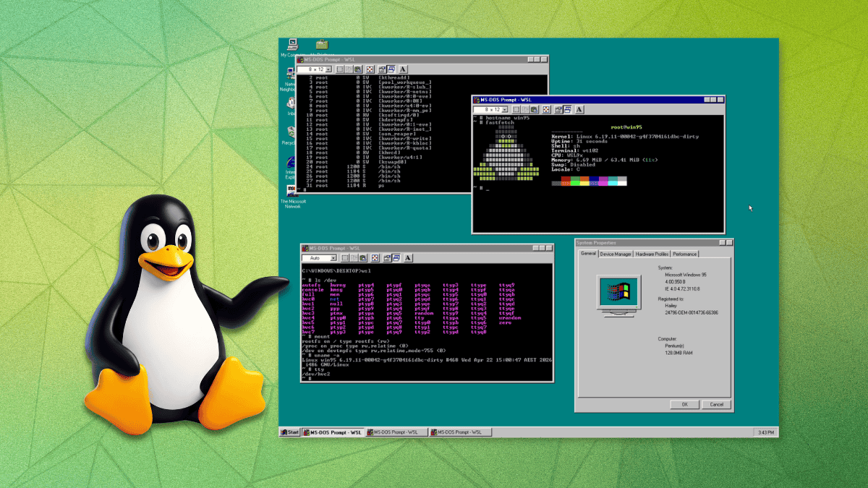The height and width of the screenshot is (488, 868).
Task: Select the third MS-DOS Prompt taskbar entry
Action: point(461,432)
